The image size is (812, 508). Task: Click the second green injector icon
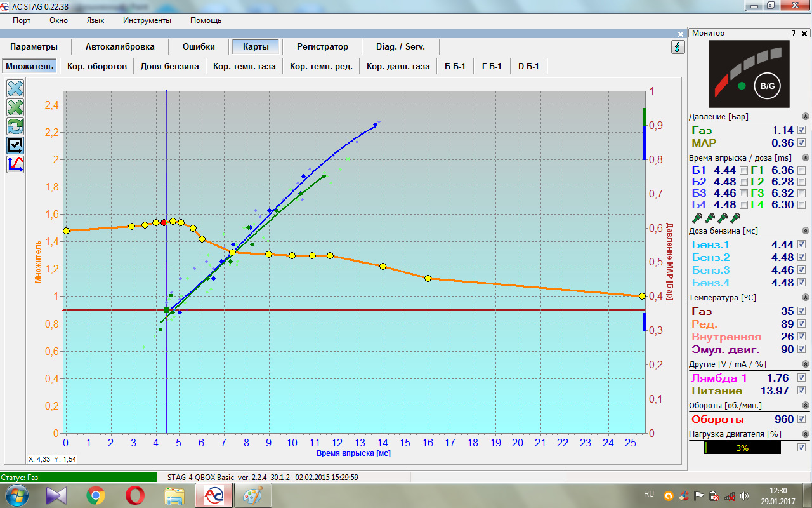tap(710, 217)
